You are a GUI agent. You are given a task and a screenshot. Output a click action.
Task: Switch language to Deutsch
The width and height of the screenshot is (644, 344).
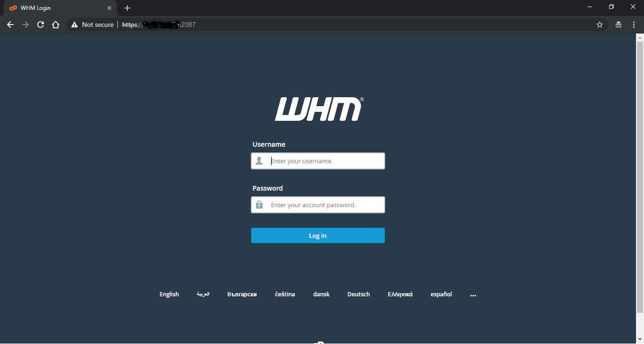(x=358, y=294)
